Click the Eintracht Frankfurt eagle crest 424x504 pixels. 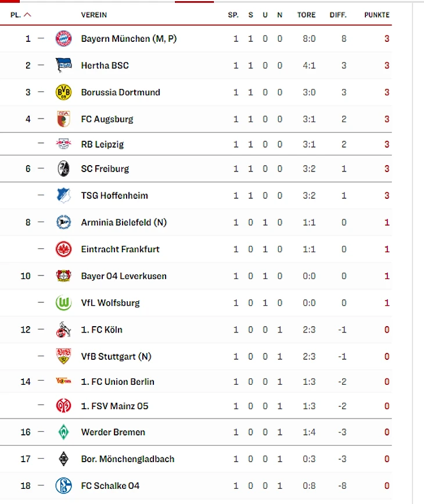pos(63,249)
